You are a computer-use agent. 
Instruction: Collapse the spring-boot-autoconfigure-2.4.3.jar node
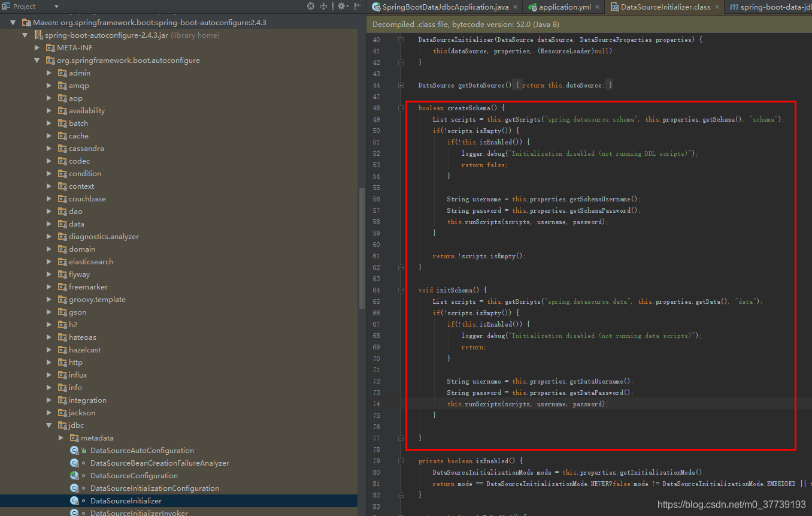(25, 35)
